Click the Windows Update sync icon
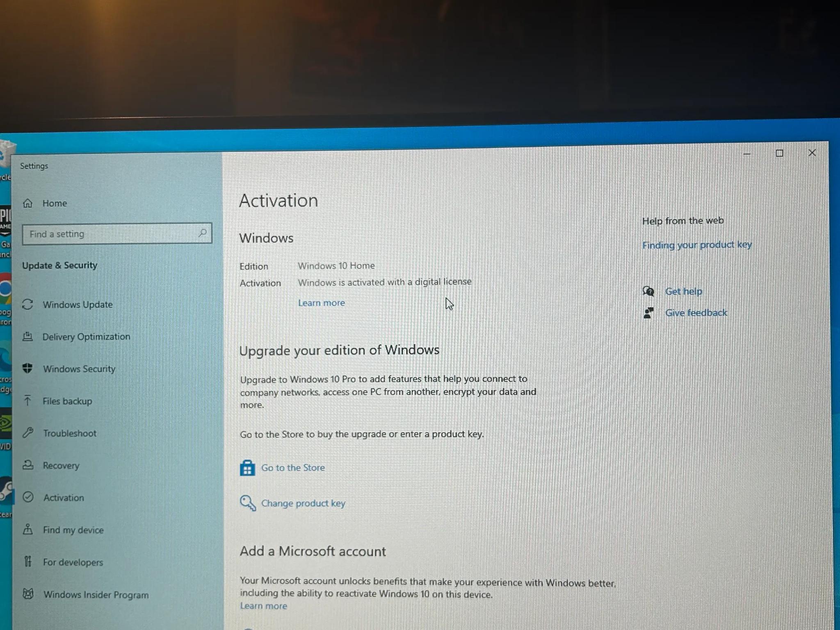Image resolution: width=840 pixels, height=630 pixels. click(27, 304)
